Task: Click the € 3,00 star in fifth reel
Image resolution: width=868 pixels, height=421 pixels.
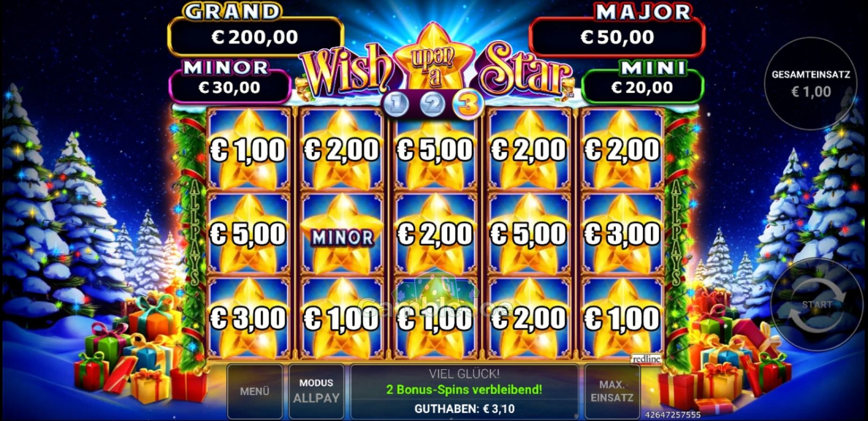Action: (622, 234)
